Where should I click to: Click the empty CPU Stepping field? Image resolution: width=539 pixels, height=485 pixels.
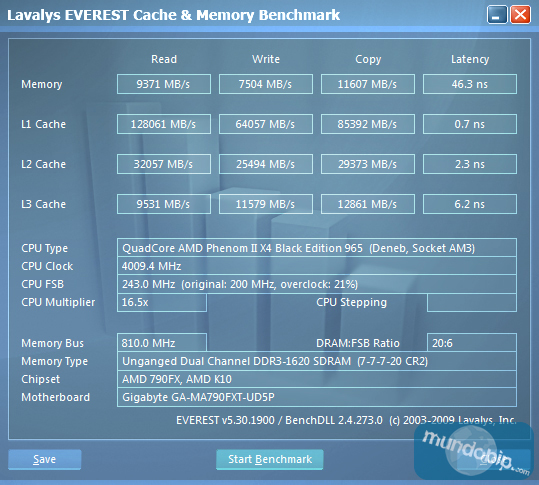[472, 302]
